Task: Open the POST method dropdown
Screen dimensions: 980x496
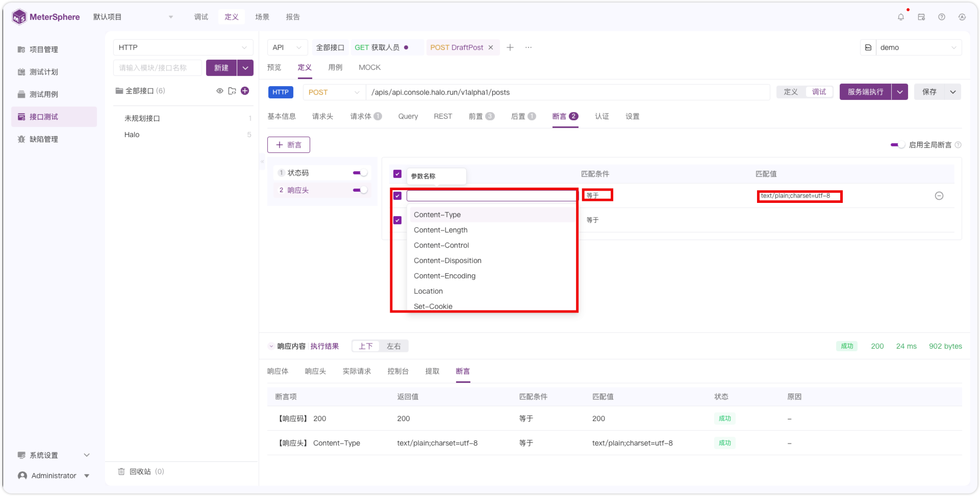Action: pyautogui.click(x=334, y=92)
